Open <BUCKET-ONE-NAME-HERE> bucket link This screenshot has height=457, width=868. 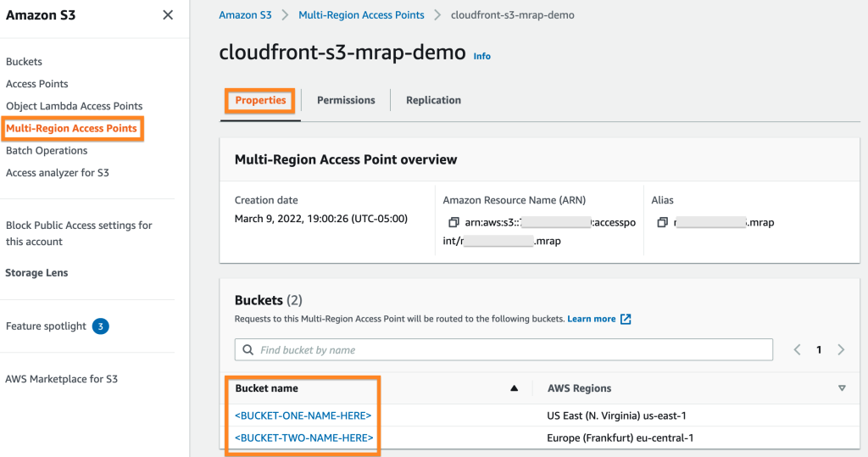303,415
